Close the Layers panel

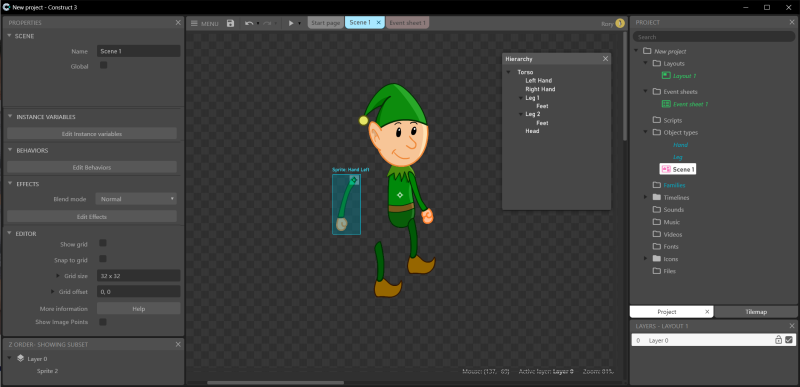[792, 326]
